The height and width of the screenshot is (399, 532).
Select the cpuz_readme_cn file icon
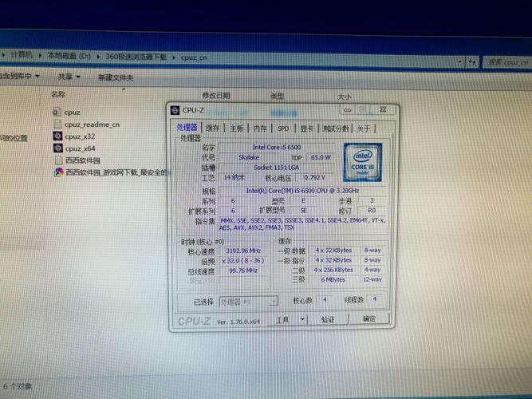(x=57, y=124)
